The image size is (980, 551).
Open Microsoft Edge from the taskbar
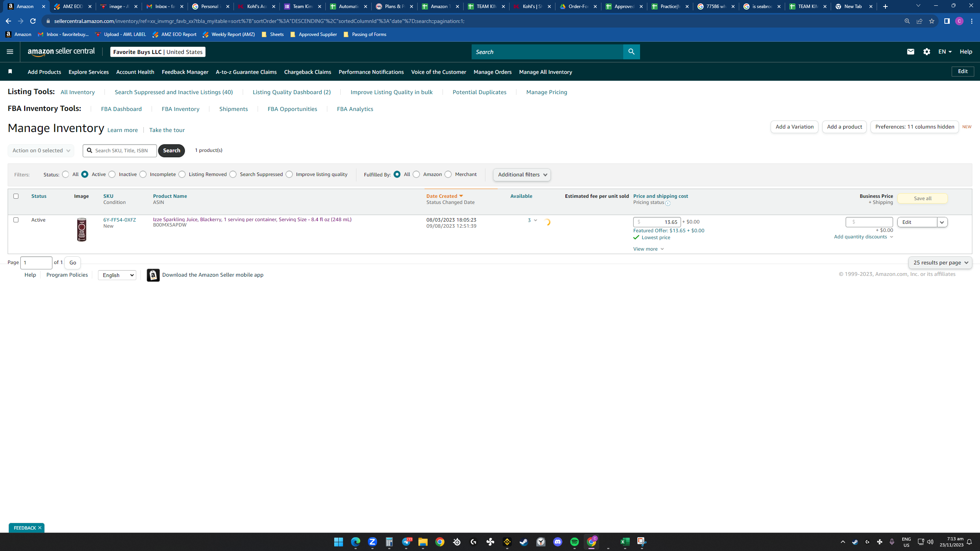355,542
